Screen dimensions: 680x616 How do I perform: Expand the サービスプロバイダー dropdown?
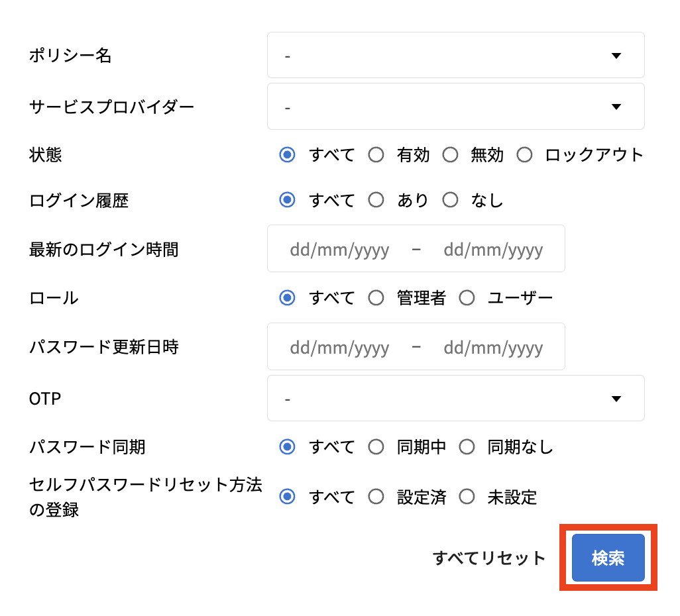(x=455, y=107)
